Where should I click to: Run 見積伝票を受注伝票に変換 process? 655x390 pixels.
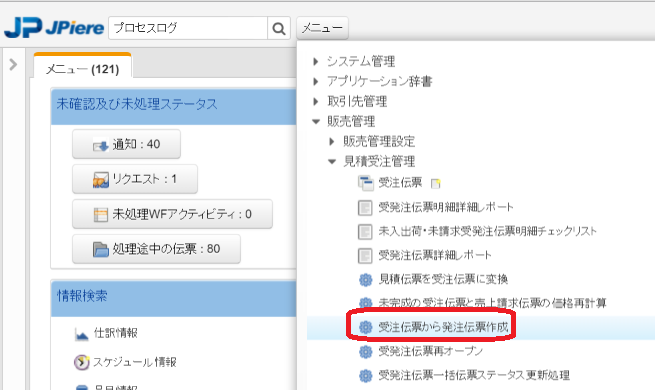click(443, 279)
